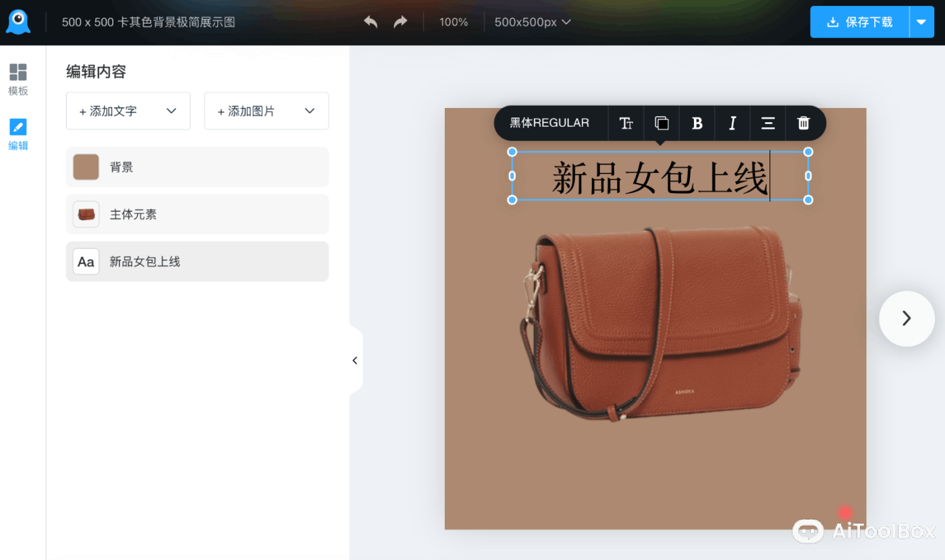Click the 背景 layer color thumbnail

86,167
